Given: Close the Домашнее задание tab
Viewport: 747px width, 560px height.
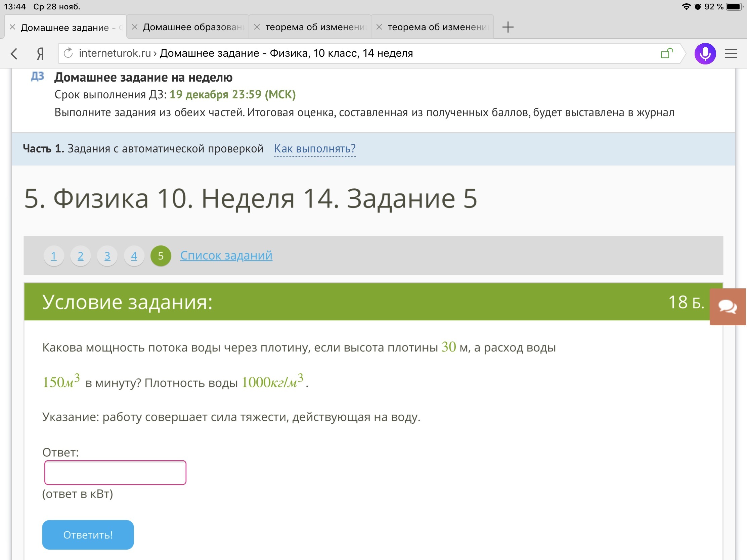Looking at the screenshot, I should 12,27.
